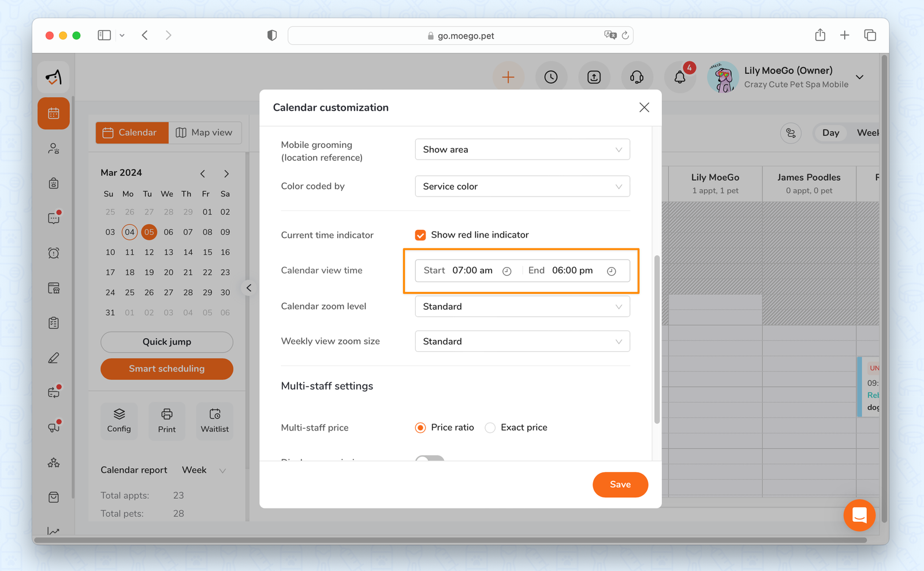
Task: Open the point-of-sale register icon
Action: pyautogui.click(x=53, y=288)
